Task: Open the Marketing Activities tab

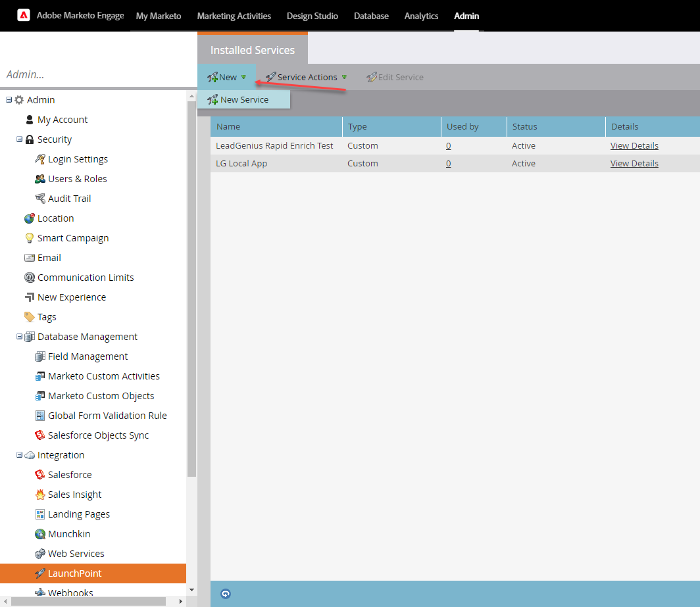Action: [x=234, y=16]
